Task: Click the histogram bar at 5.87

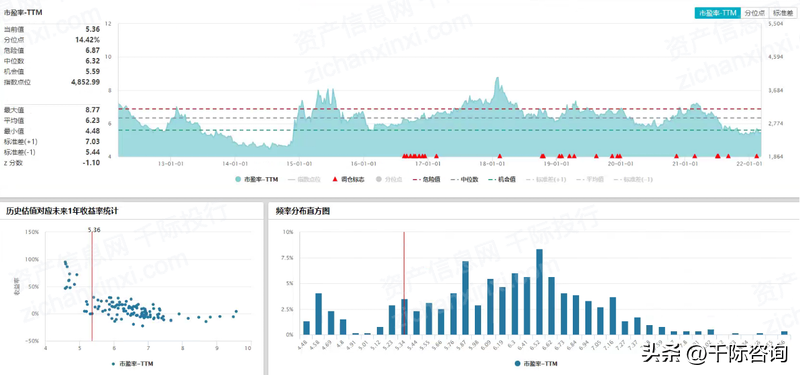Action: point(465,298)
